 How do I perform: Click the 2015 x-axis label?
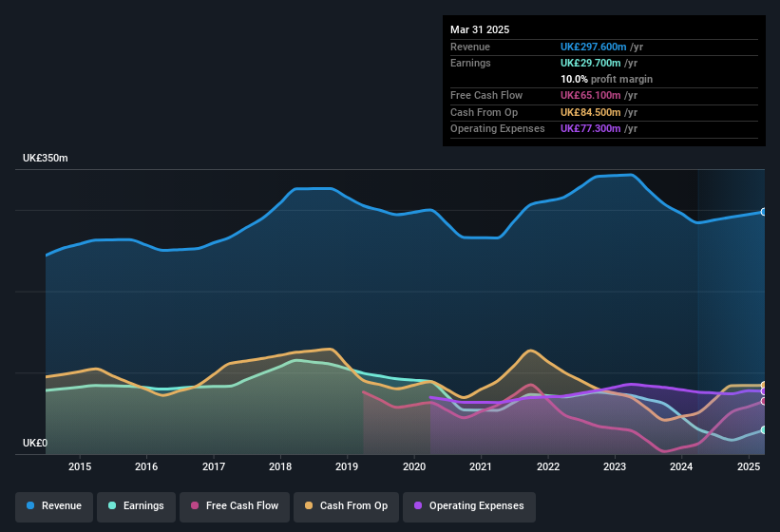pyautogui.click(x=80, y=466)
